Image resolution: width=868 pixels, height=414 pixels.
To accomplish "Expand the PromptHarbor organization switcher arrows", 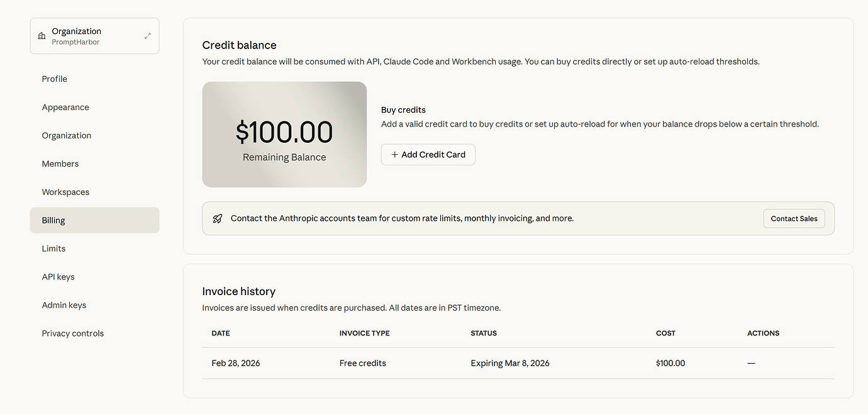I will click(x=147, y=36).
